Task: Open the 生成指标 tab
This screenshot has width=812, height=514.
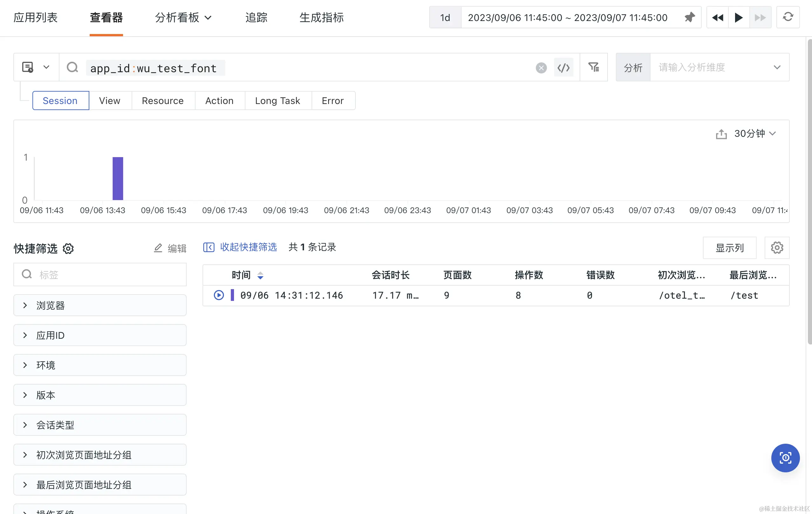Action: click(x=321, y=17)
